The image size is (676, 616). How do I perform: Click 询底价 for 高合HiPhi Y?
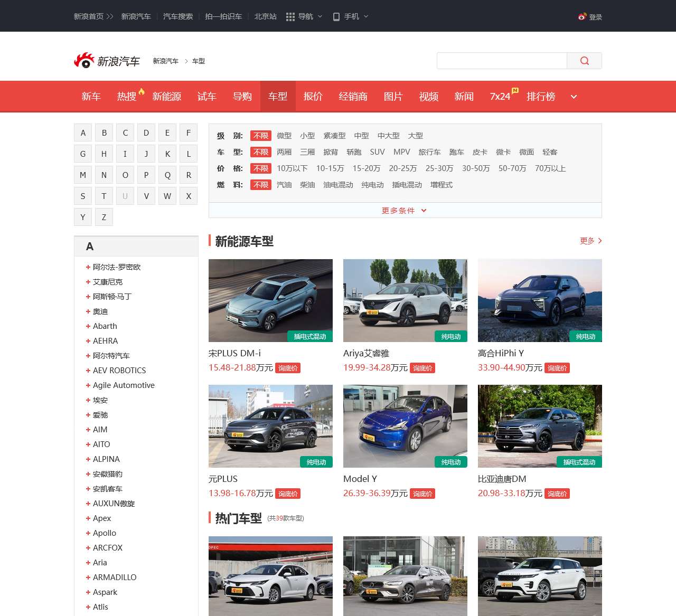[x=558, y=368]
